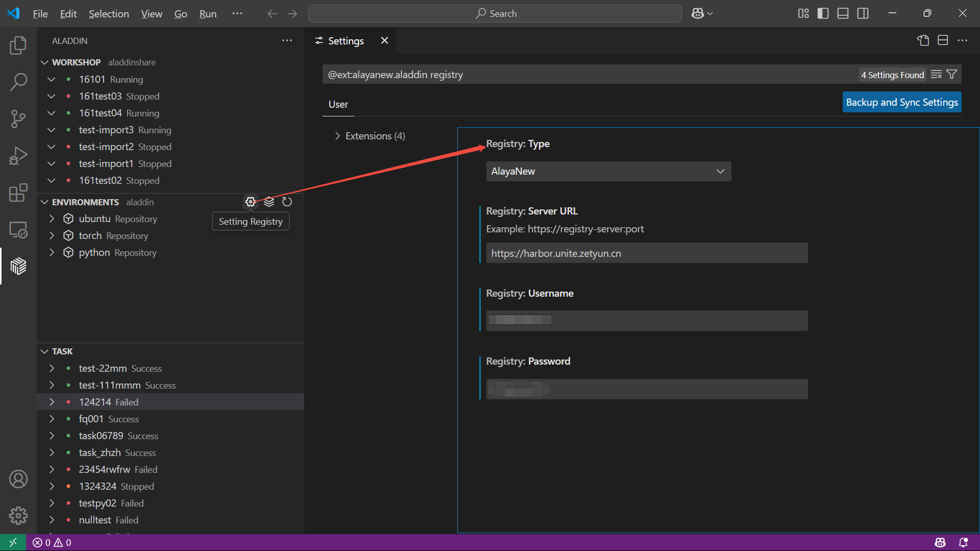Image resolution: width=980 pixels, height=551 pixels.
Task: Open the Registry Type dropdown showing AlayaNew
Action: tap(608, 171)
